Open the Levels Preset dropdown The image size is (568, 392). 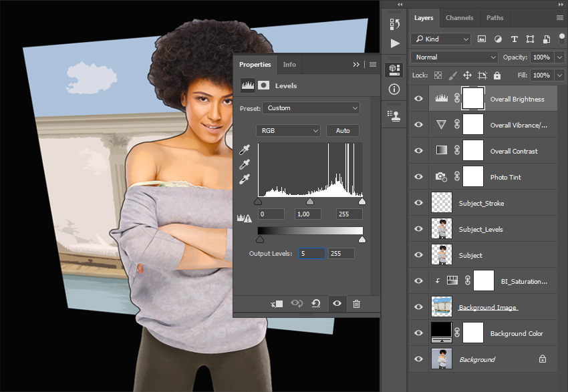(x=311, y=108)
